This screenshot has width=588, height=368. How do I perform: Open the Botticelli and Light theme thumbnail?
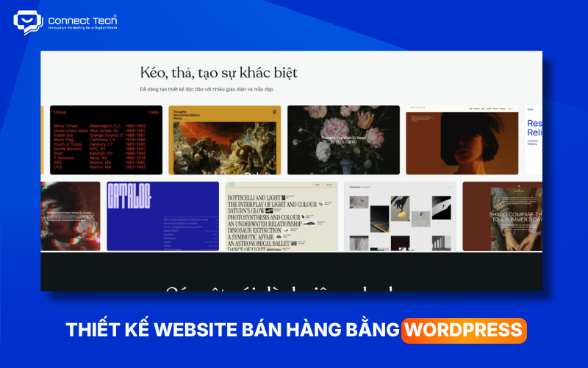click(x=282, y=216)
